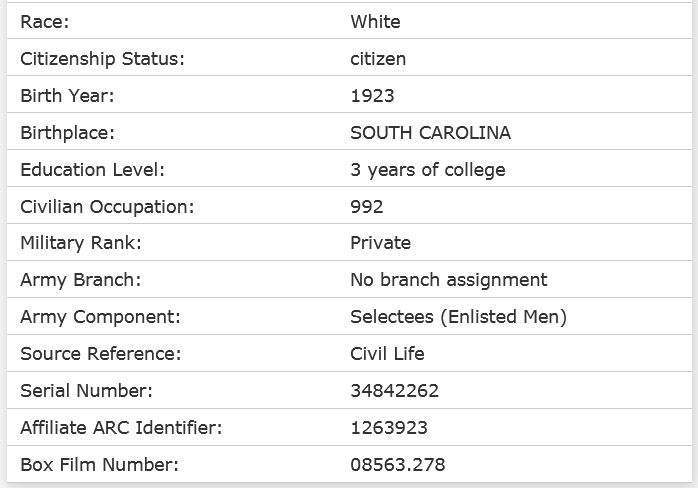This screenshot has width=698, height=488.
Task: Select 3 years of college text
Action: pos(428,170)
